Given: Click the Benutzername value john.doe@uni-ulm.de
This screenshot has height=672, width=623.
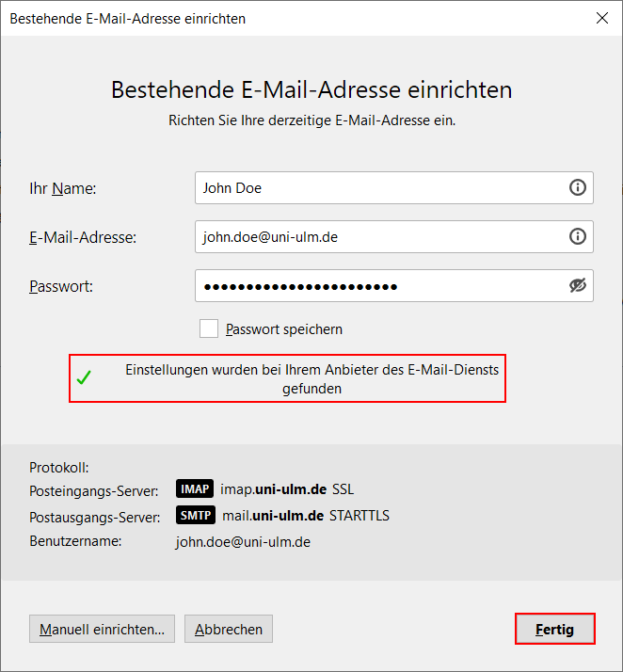Looking at the screenshot, I should [x=243, y=542].
